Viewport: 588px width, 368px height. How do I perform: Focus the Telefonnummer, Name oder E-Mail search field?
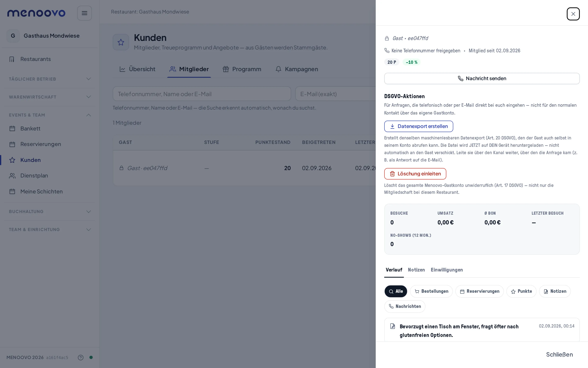pyautogui.click(x=202, y=94)
